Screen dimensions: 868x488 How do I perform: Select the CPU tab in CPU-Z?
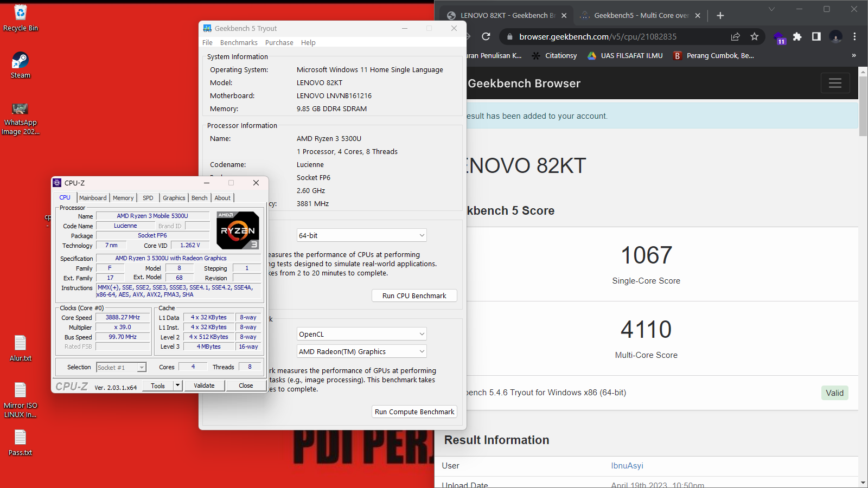tap(65, 197)
